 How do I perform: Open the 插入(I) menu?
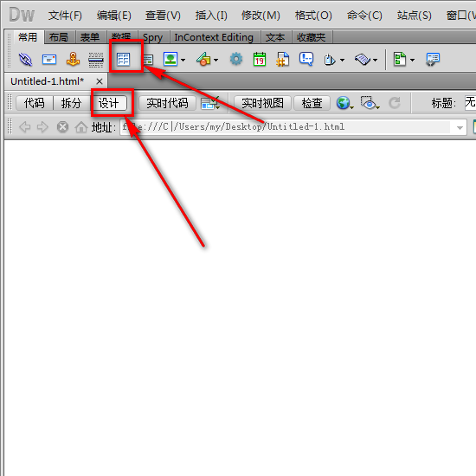pos(211,16)
